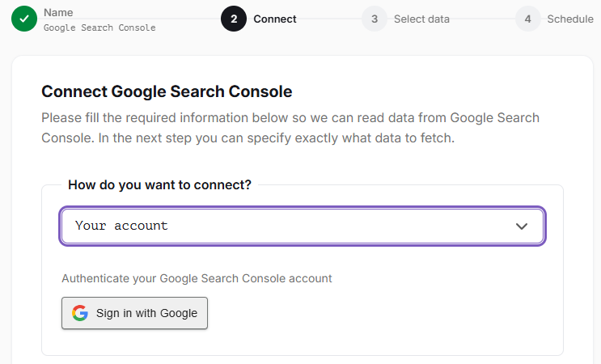Viewport: 601px width, 364px height.
Task: Click the How do you want to connect legend
Action: [x=159, y=184]
